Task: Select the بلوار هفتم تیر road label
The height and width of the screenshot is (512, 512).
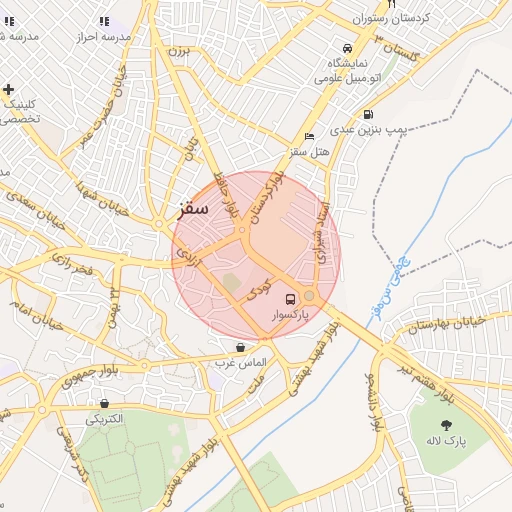Action: pyautogui.click(x=426, y=384)
